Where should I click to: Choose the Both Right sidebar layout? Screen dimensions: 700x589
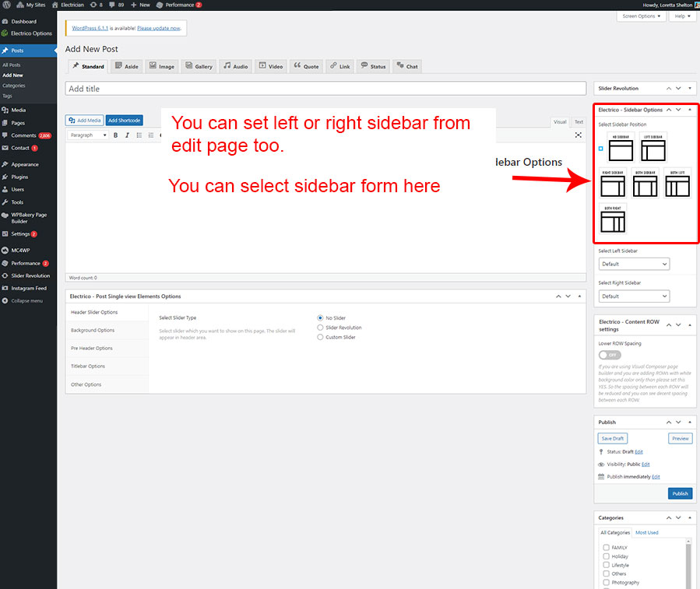coord(614,219)
